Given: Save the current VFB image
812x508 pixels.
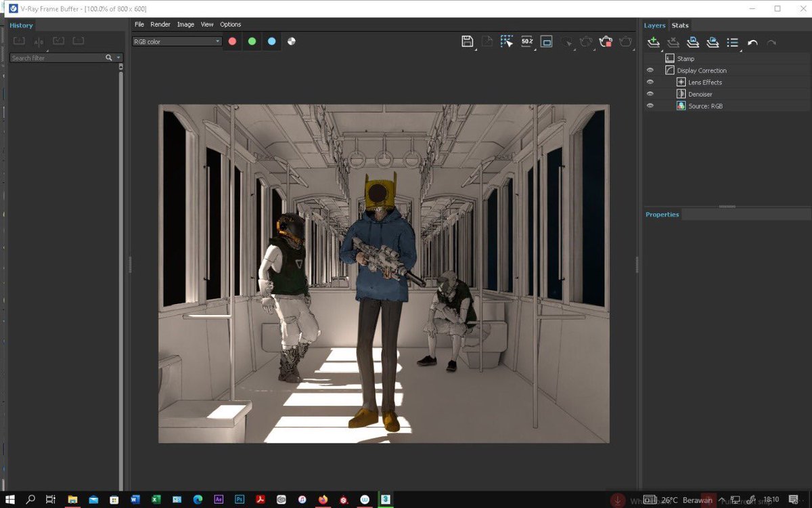Looking at the screenshot, I should (468, 41).
